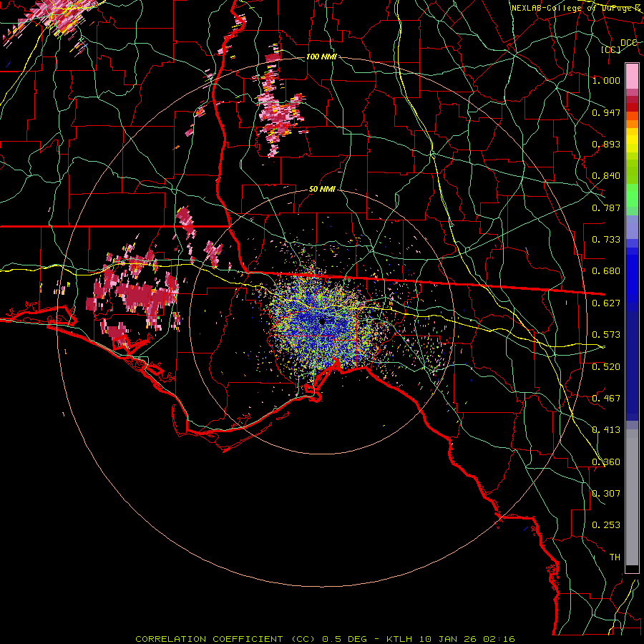Image resolution: width=644 pixels, height=644 pixels.
Task: Select the 0.413 value on the color scale
Action: pos(606,430)
